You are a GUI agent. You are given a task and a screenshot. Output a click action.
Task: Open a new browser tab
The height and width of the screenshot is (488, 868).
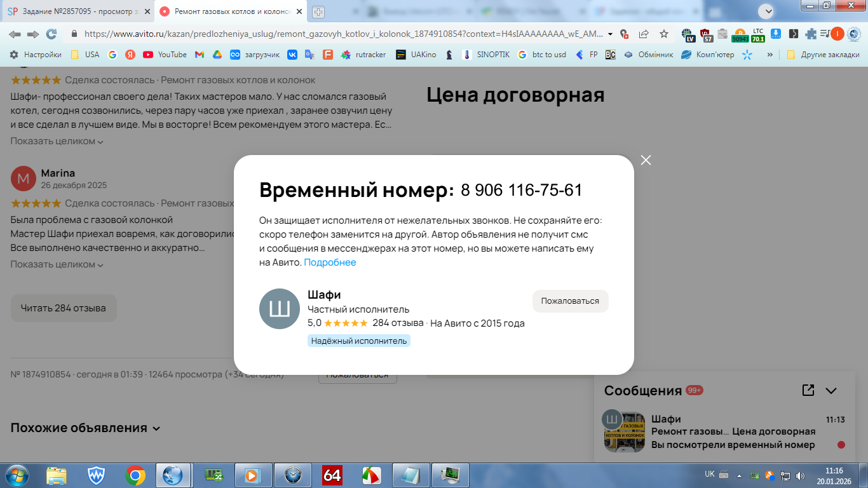click(x=318, y=11)
